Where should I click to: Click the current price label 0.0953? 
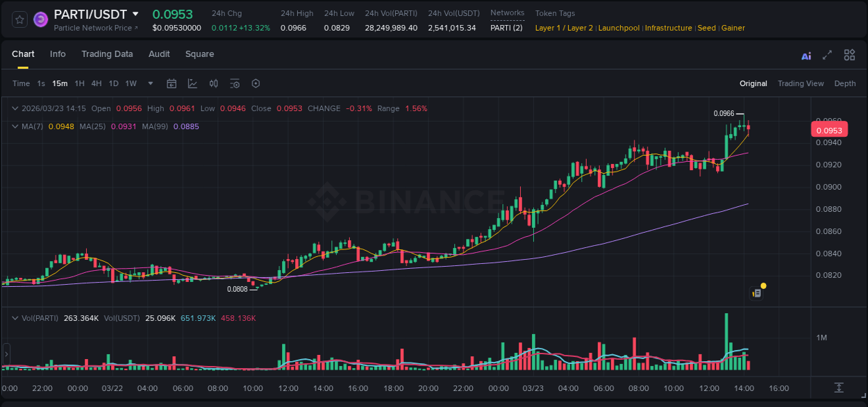(831, 129)
